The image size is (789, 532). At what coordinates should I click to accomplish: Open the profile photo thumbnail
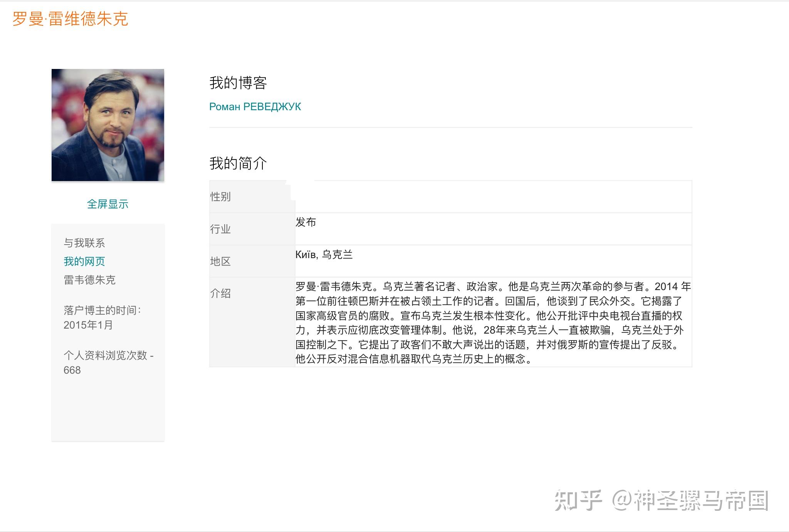[x=108, y=125]
